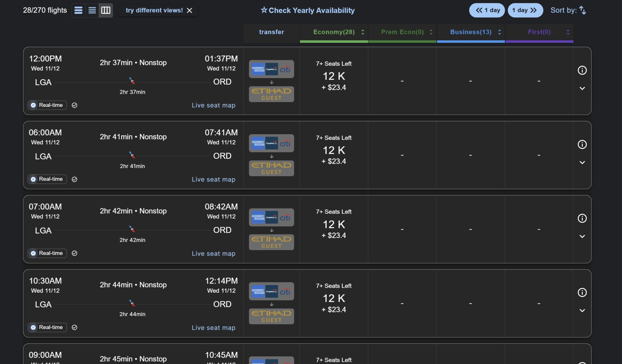
Task: Click verified checkmark on 07:00AM flight
Action: (x=74, y=253)
